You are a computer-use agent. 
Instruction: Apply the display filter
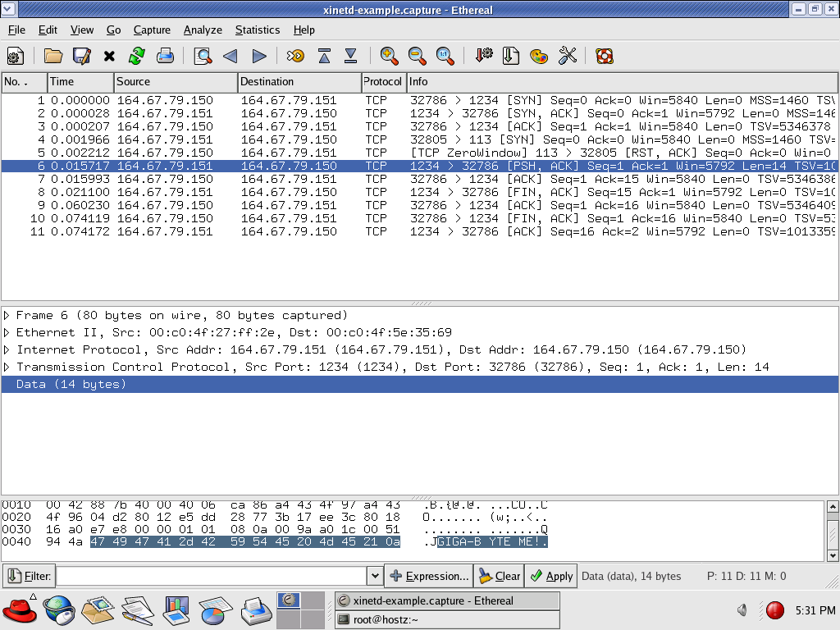[x=550, y=576]
